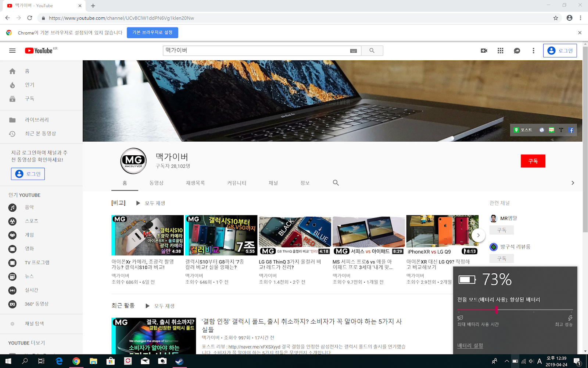
Task: Subscribe to 방구석 리뷰룸 related channel
Action: tap(502, 259)
